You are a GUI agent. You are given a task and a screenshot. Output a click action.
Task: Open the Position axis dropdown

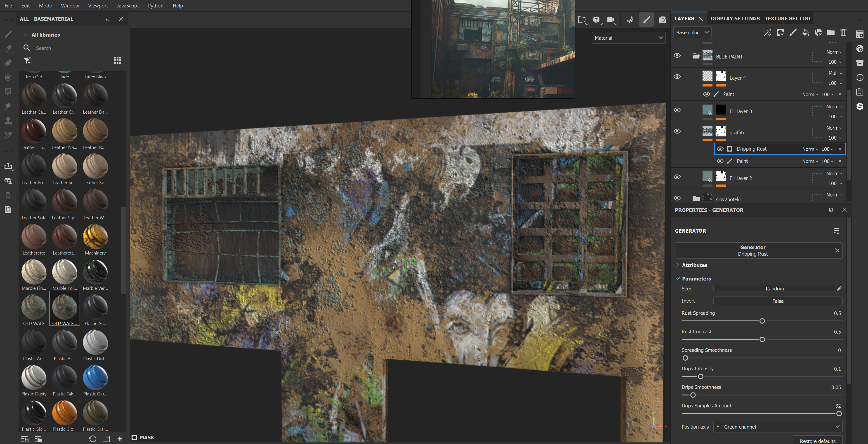tap(778, 426)
